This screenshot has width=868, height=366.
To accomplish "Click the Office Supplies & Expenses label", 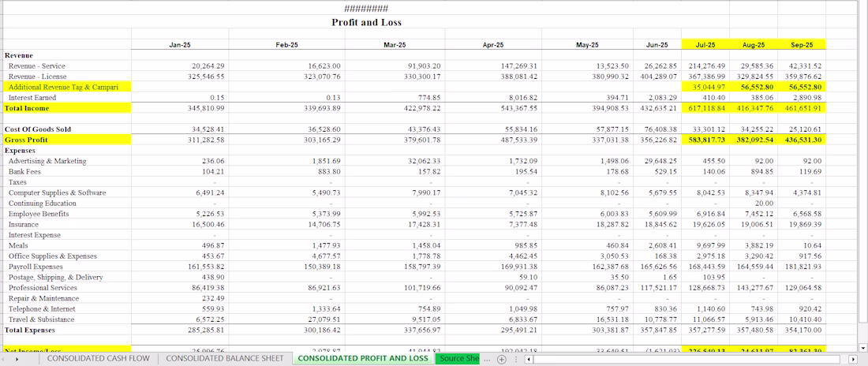I will point(53,256).
